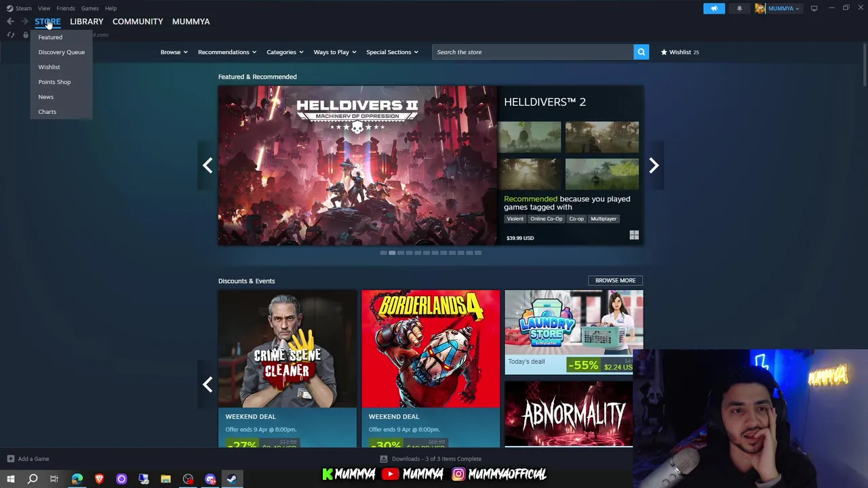Screen dimensions: 868x488
Task: Switch to the LIBRARY tab
Action: [87, 22]
